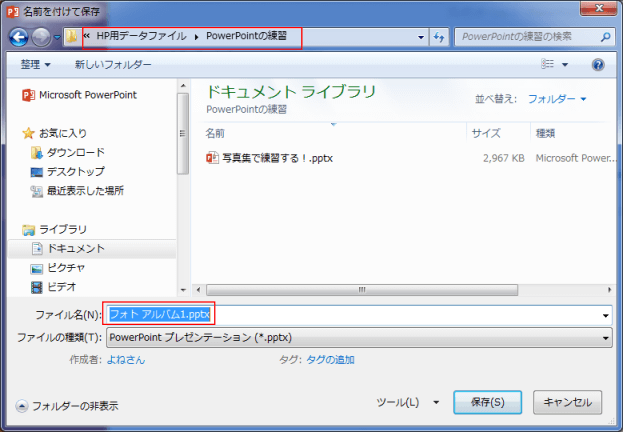
Task: Expand the address bar history dropdown
Action: pos(421,37)
